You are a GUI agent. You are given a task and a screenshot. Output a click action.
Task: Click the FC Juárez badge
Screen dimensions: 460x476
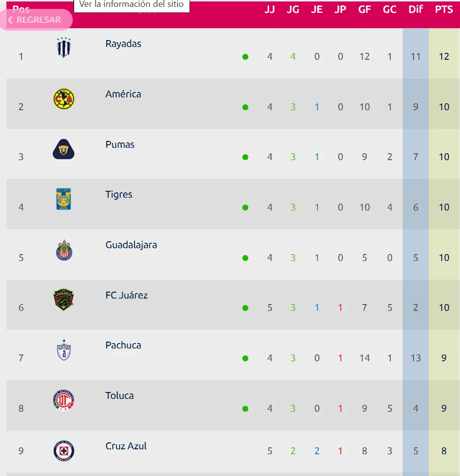[64, 300]
